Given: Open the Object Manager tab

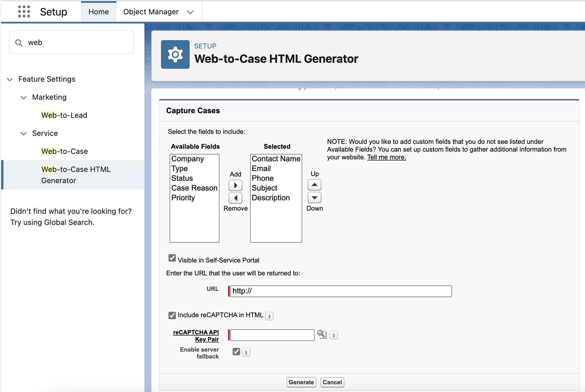Looking at the screenshot, I should pyautogui.click(x=151, y=12).
